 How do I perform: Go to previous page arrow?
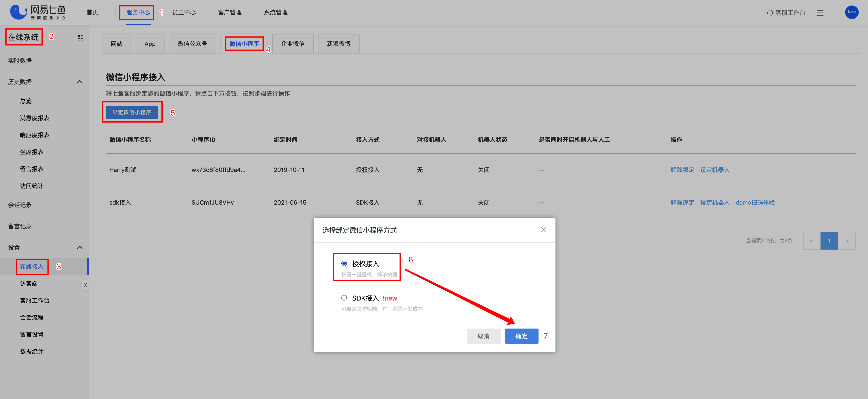coord(811,241)
